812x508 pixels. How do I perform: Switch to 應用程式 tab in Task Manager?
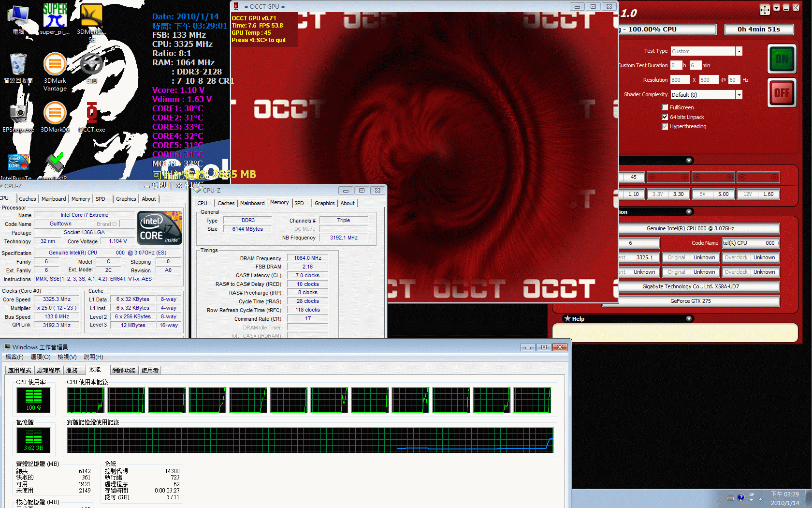click(x=19, y=371)
